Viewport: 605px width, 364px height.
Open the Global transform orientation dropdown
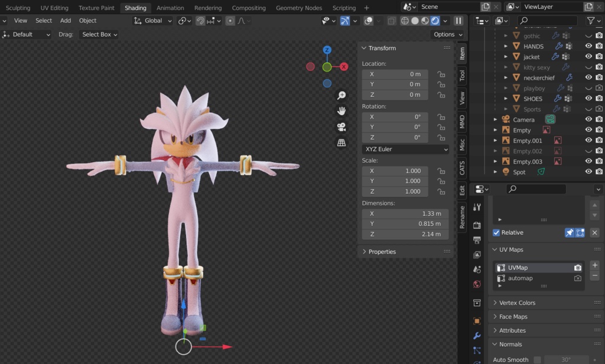[152, 20]
